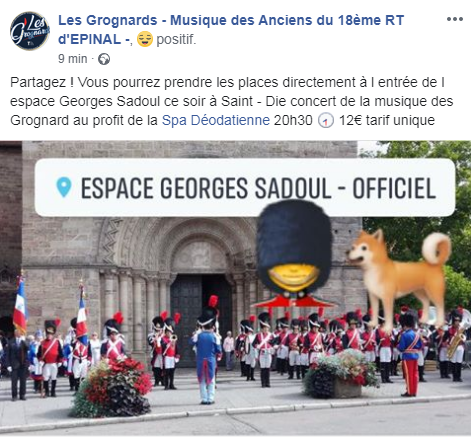This screenshot has width=471, height=437.
Task: Open the "9 min" post timestamp
Action: 73,59
